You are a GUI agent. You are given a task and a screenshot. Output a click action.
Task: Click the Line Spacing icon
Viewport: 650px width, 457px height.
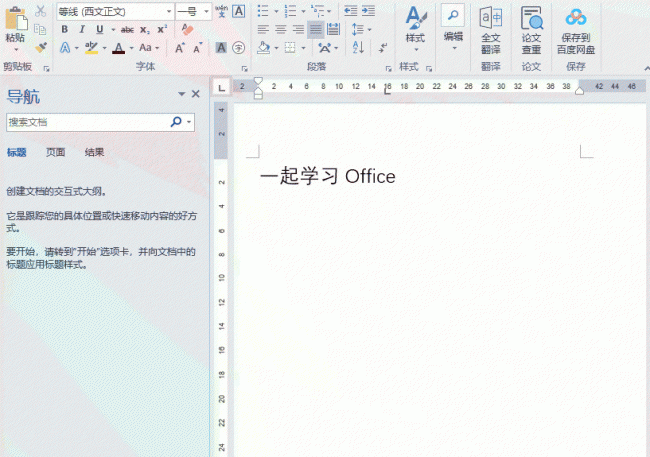(x=357, y=29)
